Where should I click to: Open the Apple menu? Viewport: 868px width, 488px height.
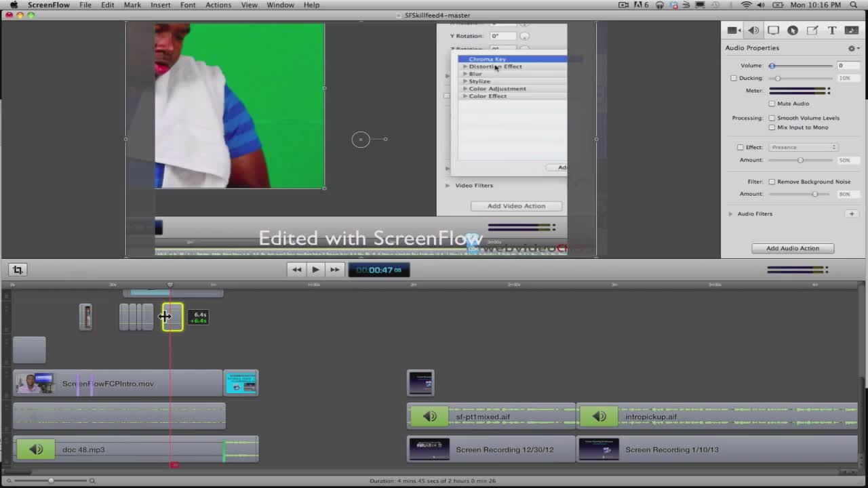[x=13, y=5]
